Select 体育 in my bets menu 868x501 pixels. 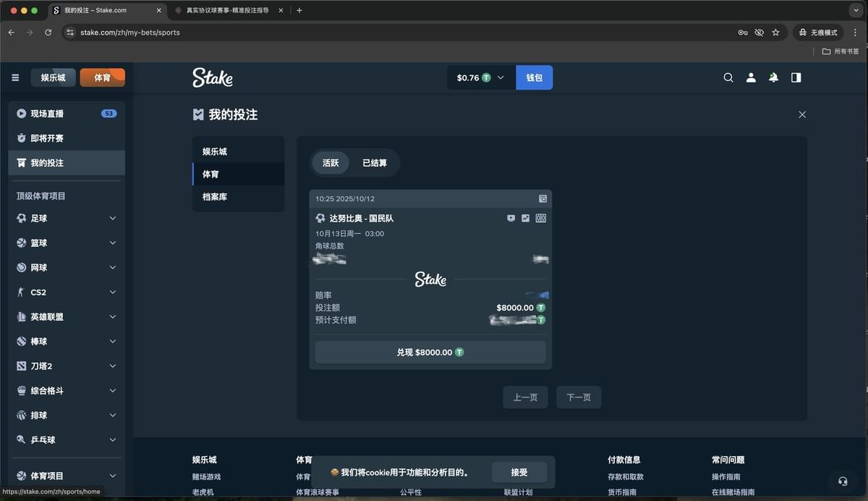[x=238, y=174]
